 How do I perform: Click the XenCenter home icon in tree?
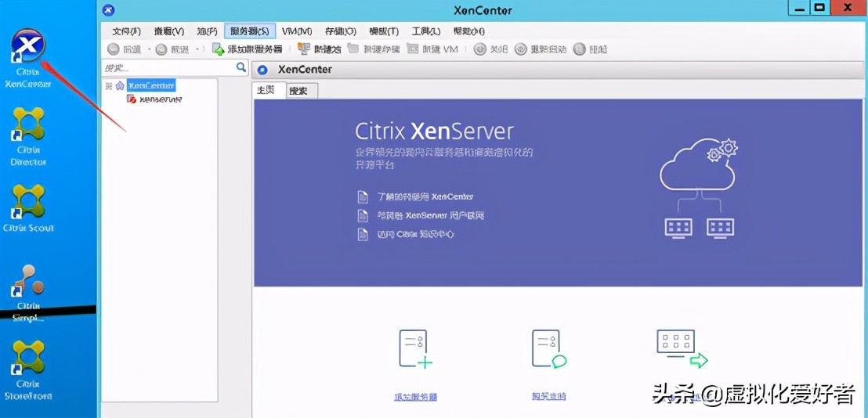(x=120, y=85)
